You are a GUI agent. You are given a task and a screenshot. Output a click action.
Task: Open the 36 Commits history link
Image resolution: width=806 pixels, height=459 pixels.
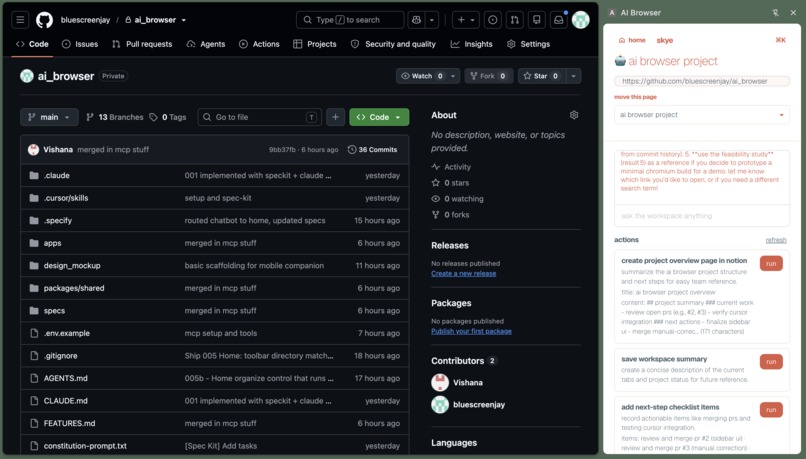pyautogui.click(x=373, y=150)
